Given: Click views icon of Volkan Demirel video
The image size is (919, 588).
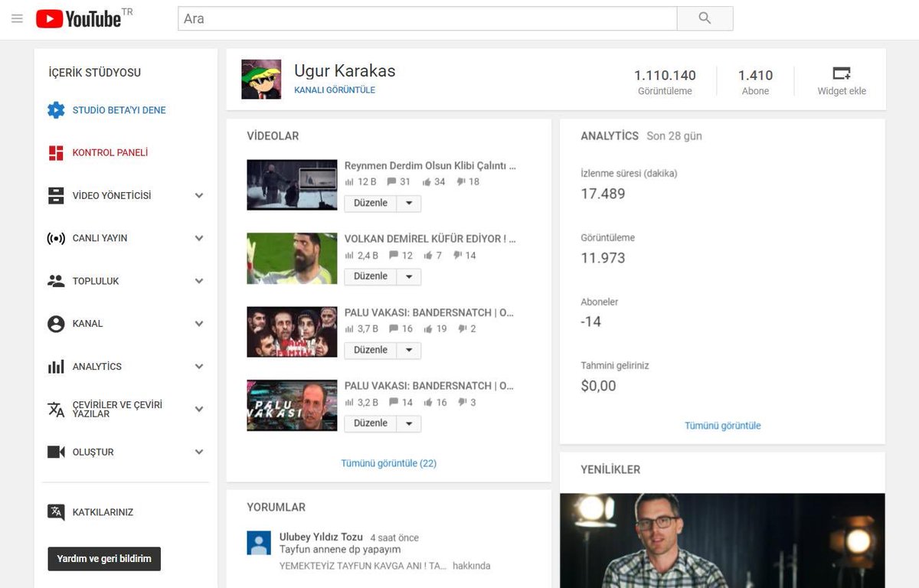Looking at the screenshot, I should point(349,256).
